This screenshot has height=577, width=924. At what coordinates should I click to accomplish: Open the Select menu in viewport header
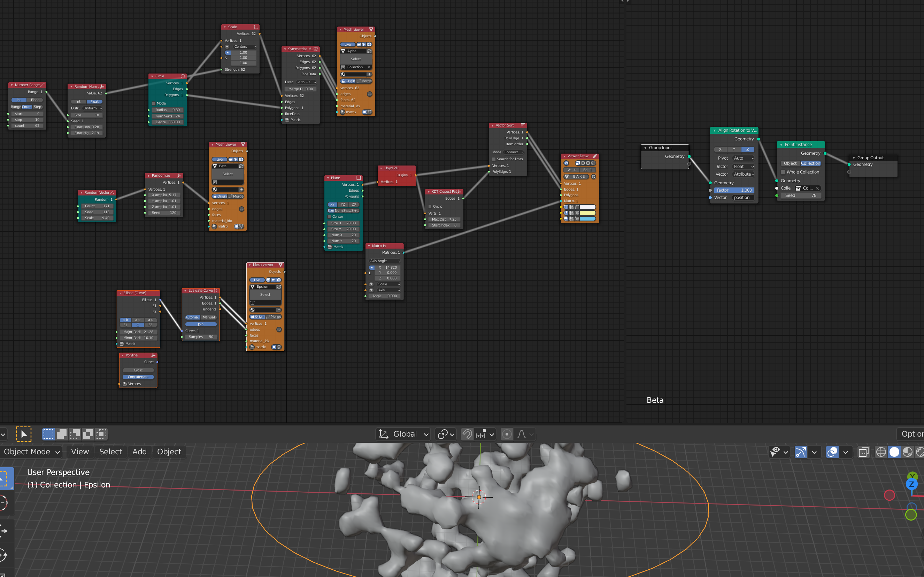[x=111, y=452]
